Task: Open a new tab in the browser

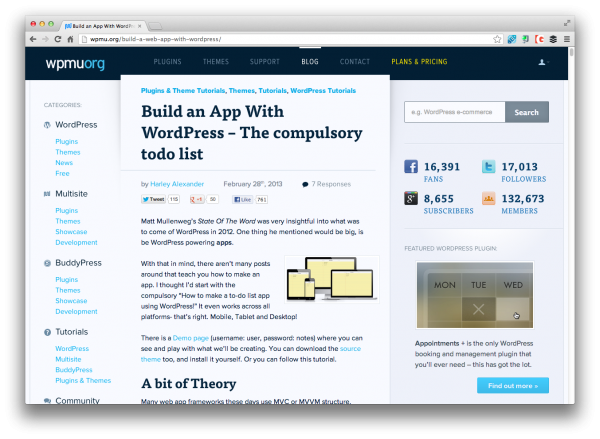Action: tap(155, 26)
